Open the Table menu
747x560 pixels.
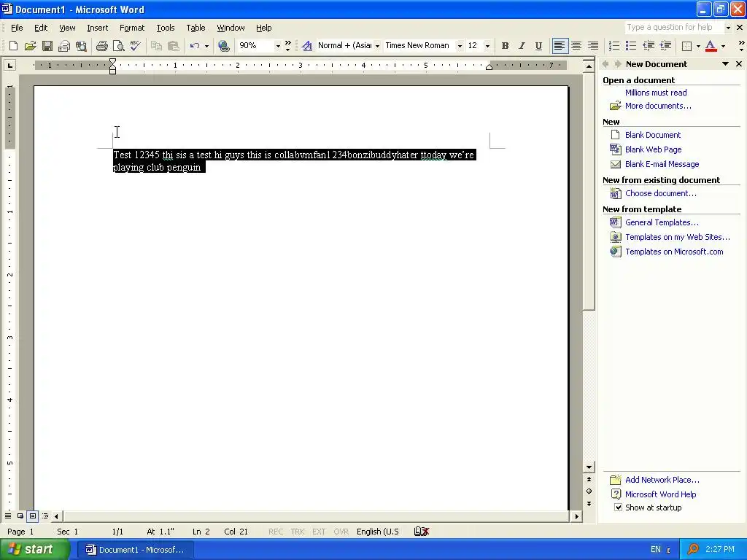coord(196,28)
